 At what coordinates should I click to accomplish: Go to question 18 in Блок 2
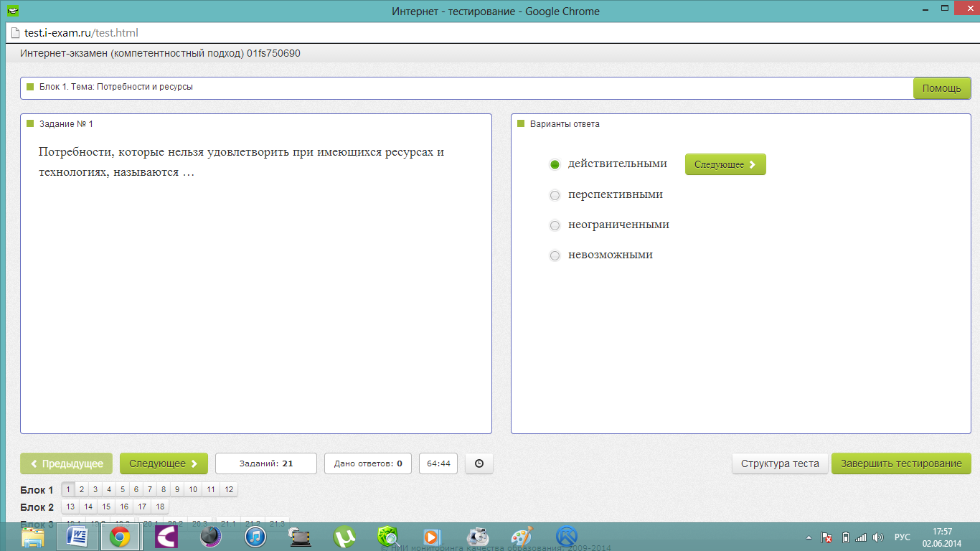[x=160, y=507]
